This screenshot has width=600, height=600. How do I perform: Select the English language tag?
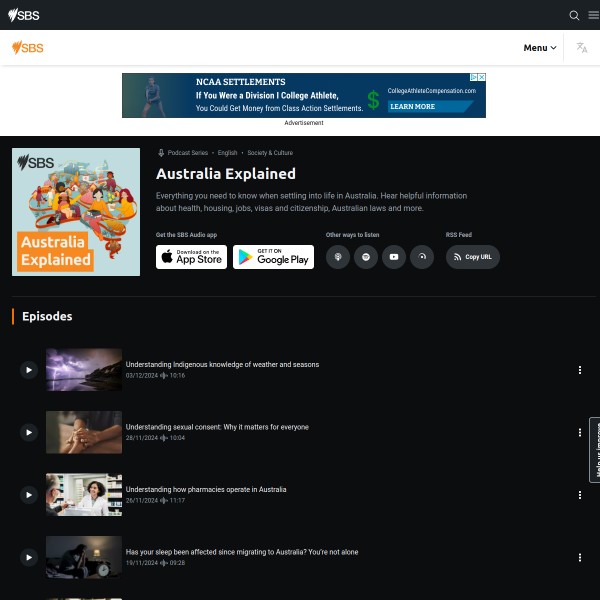pyautogui.click(x=227, y=153)
